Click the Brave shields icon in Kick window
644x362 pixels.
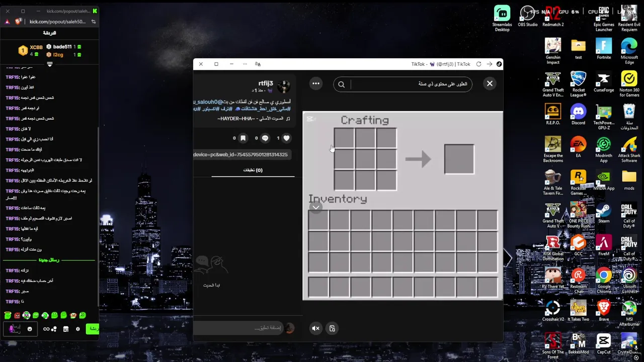click(x=19, y=22)
